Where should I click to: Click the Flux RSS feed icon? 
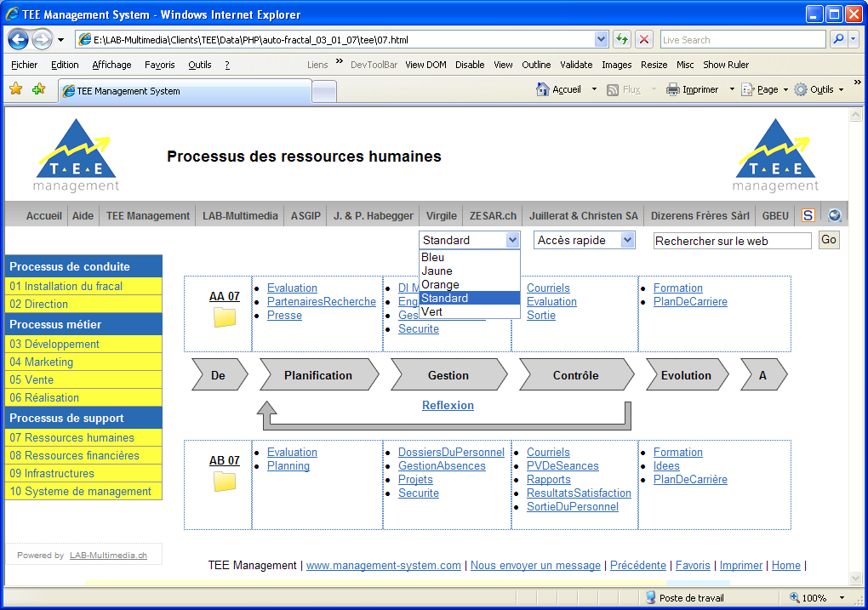pyautogui.click(x=612, y=89)
